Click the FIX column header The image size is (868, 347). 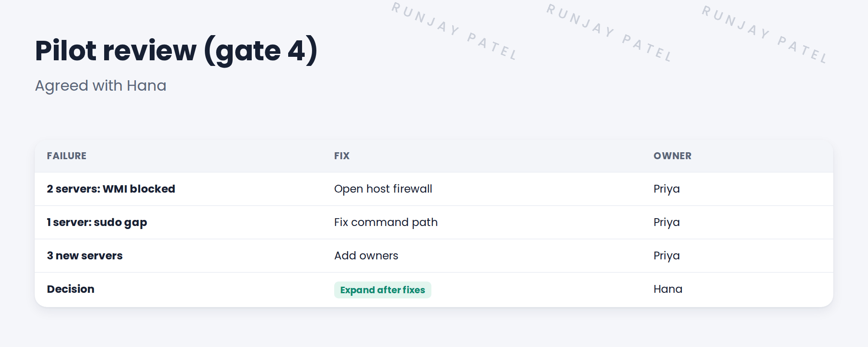pyautogui.click(x=342, y=156)
